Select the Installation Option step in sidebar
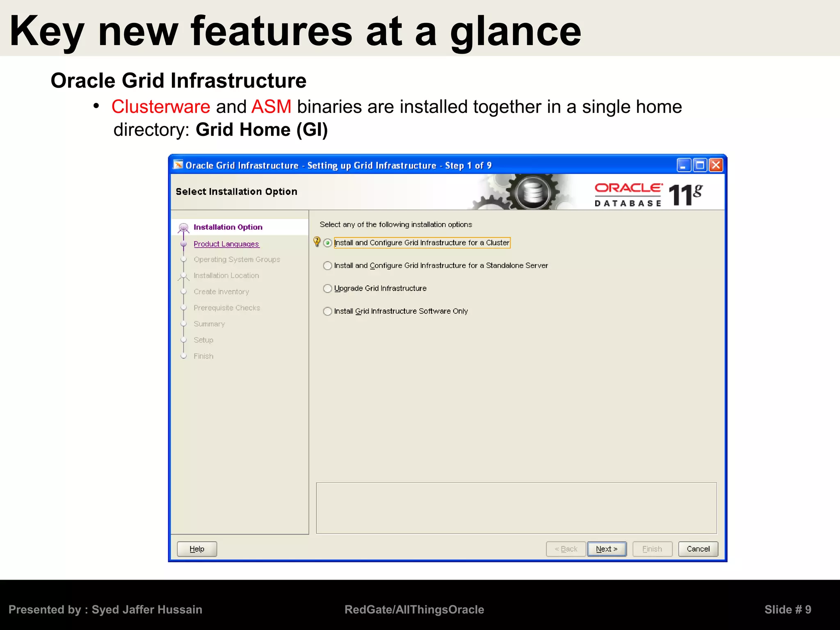This screenshot has width=840, height=630. pos(228,227)
